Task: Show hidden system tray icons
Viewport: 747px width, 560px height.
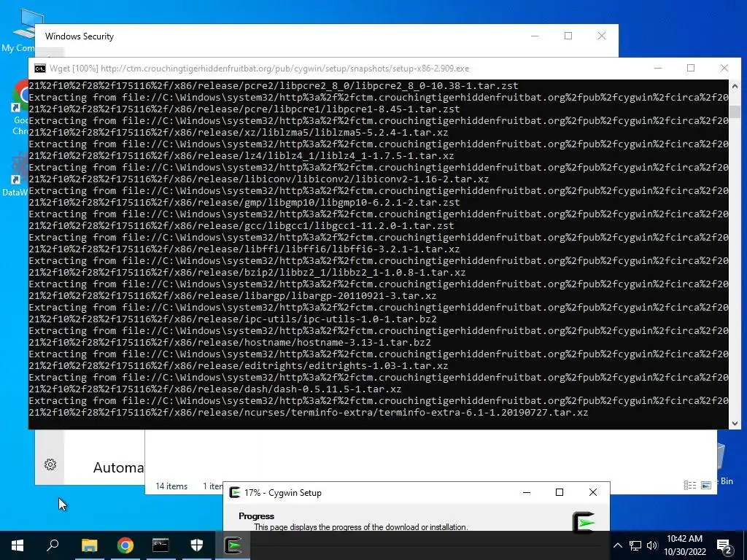Action: click(618, 545)
